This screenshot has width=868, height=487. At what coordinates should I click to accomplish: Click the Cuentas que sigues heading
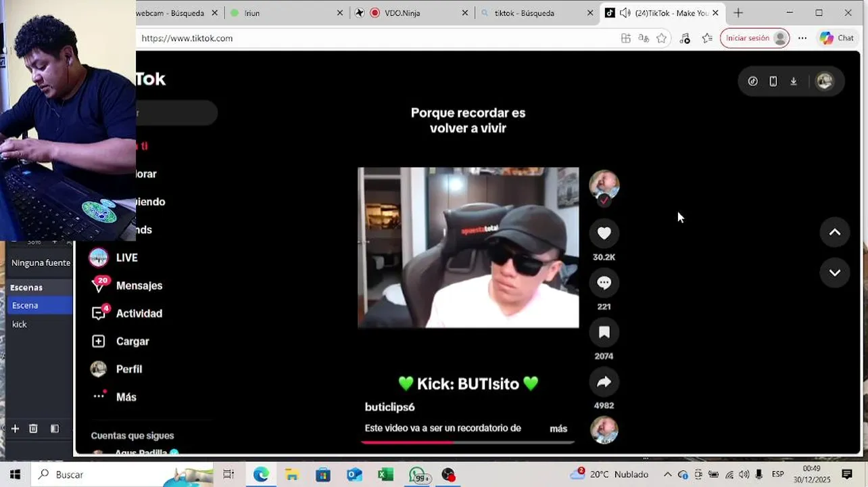coord(132,436)
